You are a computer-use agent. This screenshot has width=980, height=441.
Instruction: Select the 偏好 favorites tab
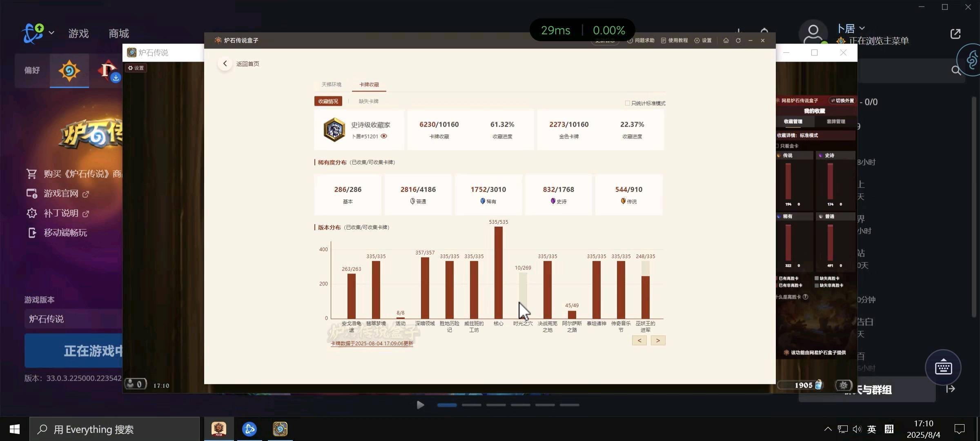[32, 70]
